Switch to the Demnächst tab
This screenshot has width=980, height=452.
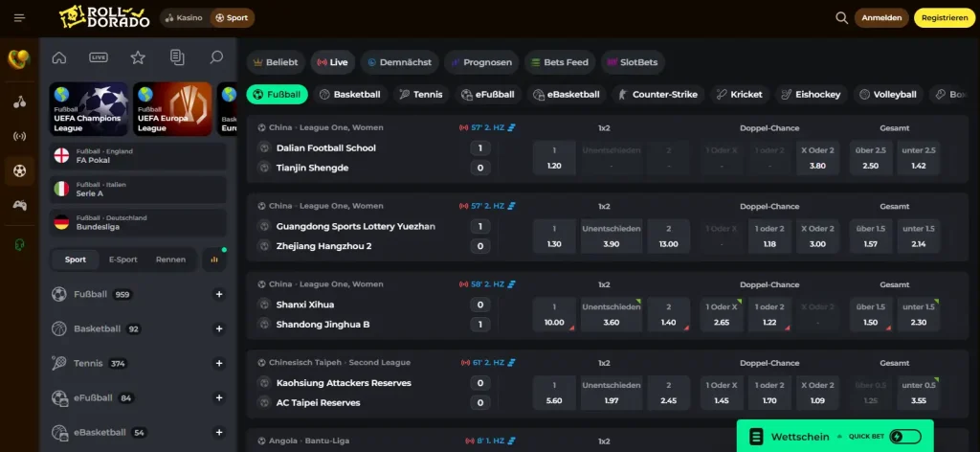[x=399, y=62]
